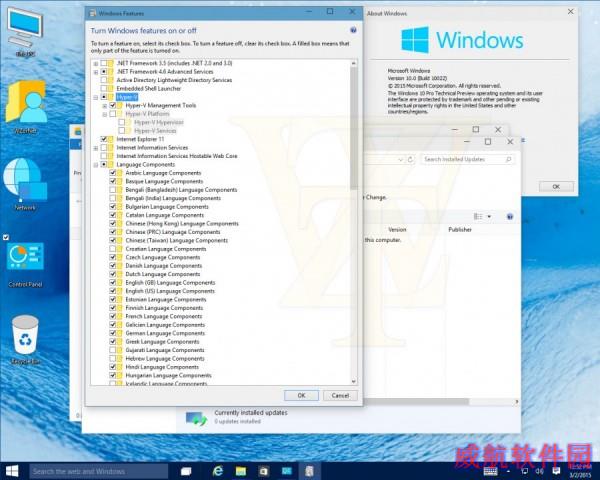600x480 pixels.
Task: Expand .NET Framework 3.5 node
Action: tap(96, 64)
